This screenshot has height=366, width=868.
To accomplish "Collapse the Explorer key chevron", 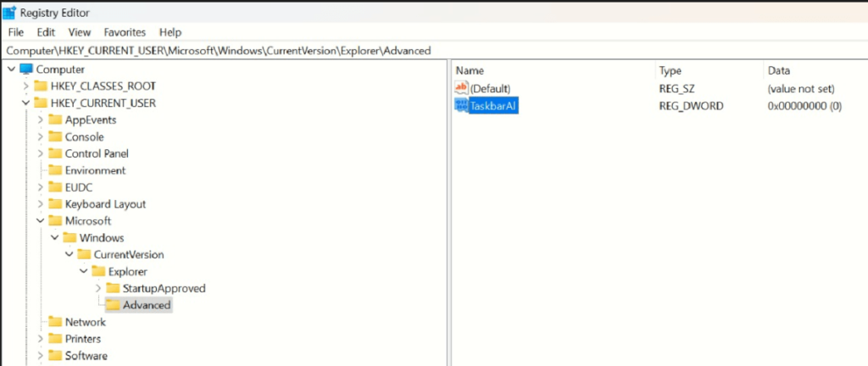I will [83, 271].
